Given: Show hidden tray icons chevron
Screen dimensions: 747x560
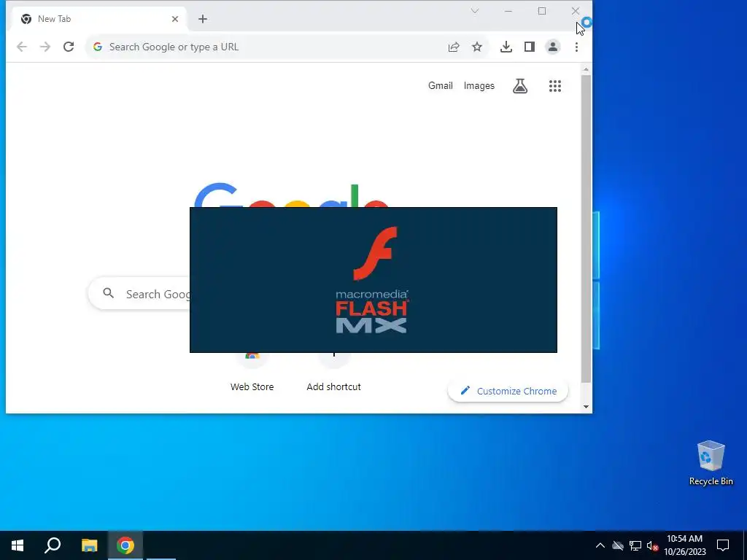Looking at the screenshot, I should click(x=600, y=545).
